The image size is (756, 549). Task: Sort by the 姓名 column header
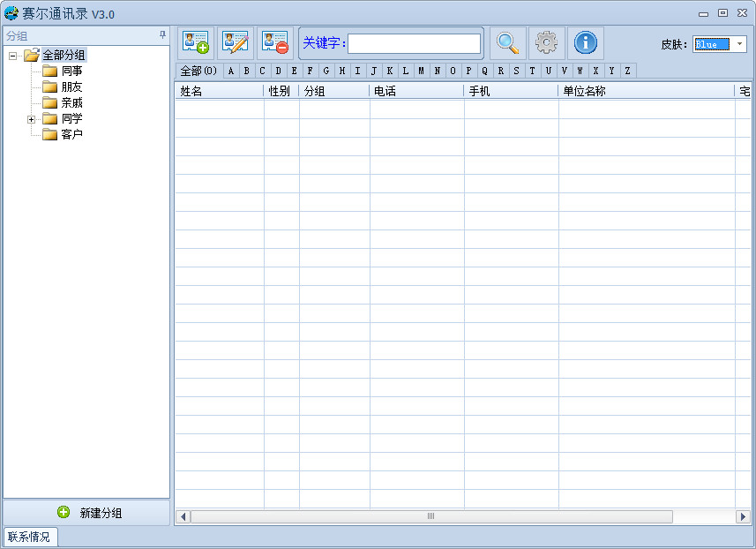[x=220, y=91]
